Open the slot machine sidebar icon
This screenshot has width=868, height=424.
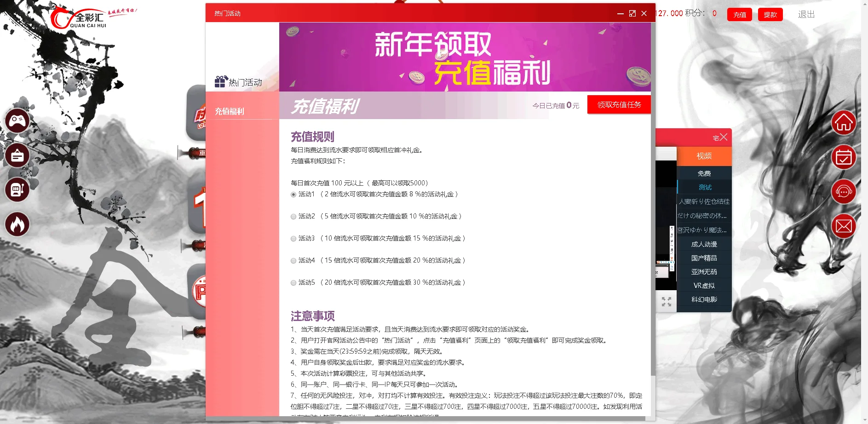(17, 189)
